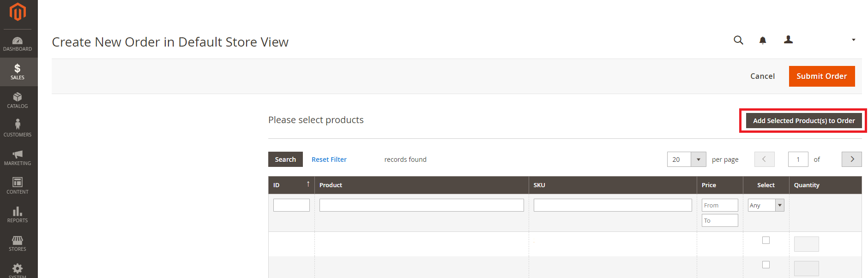The width and height of the screenshot is (868, 278).
Task: Open the Stores menu item
Action: [x=18, y=243]
